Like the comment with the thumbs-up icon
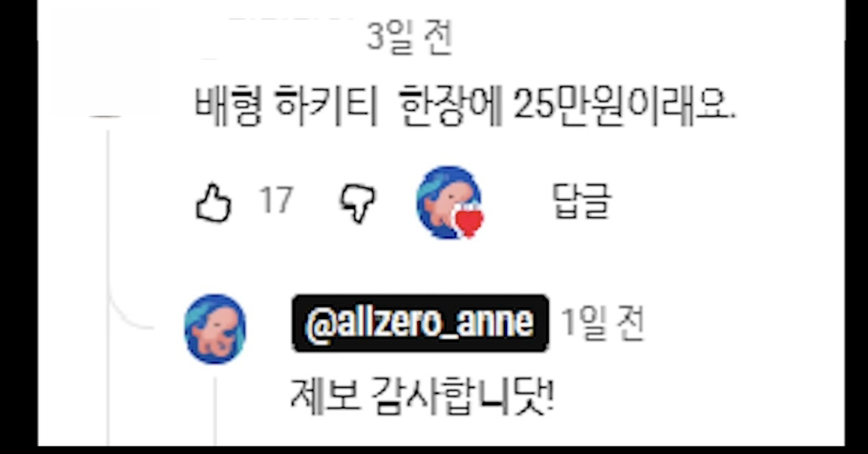The width and height of the screenshot is (868, 454). [214, 203]
